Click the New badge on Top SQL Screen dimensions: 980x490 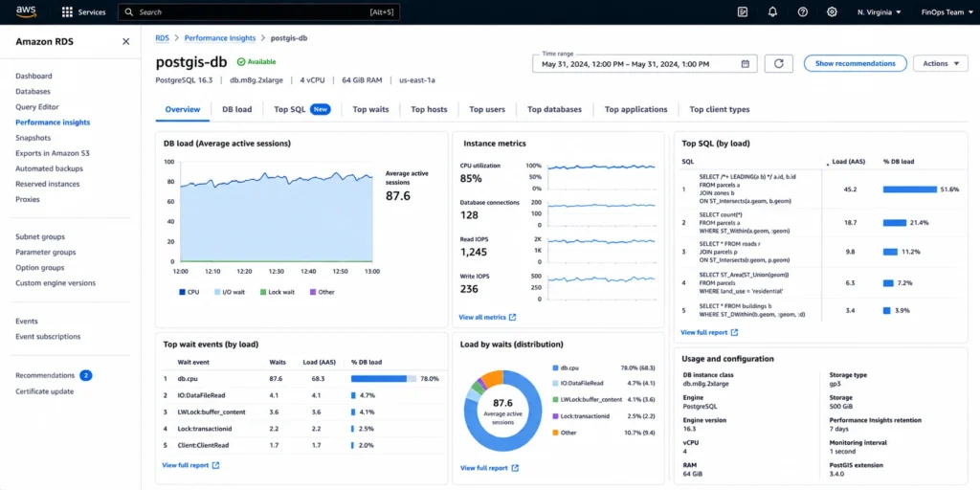coord(321,109)
